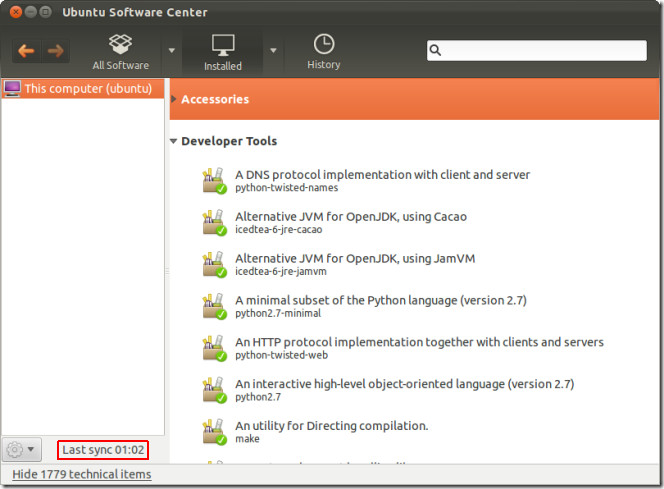Viewport: 664px width, 489px height.
Task: Switch to the Installed view
Action: 223,53
